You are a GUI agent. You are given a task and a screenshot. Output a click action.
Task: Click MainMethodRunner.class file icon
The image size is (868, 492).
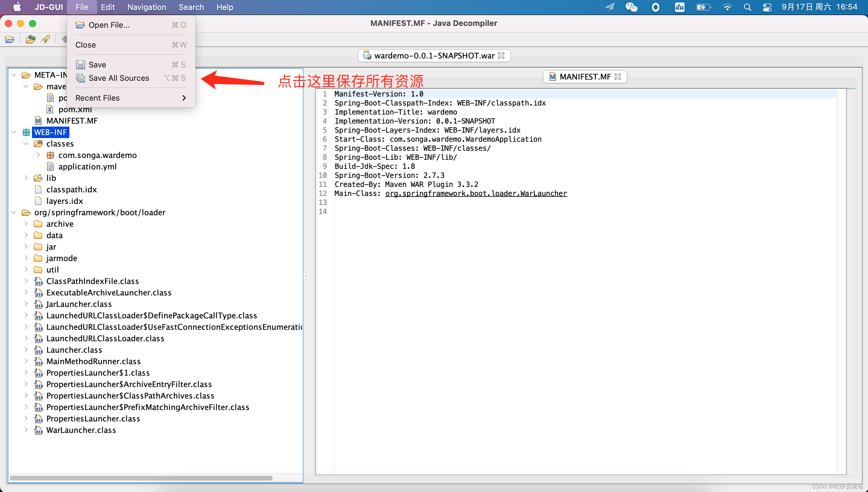[39, 361]
